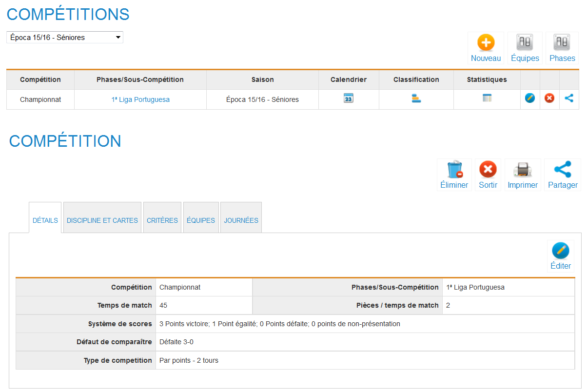Open statistics icon in competition row
The image size is (587, 392).
487,98
